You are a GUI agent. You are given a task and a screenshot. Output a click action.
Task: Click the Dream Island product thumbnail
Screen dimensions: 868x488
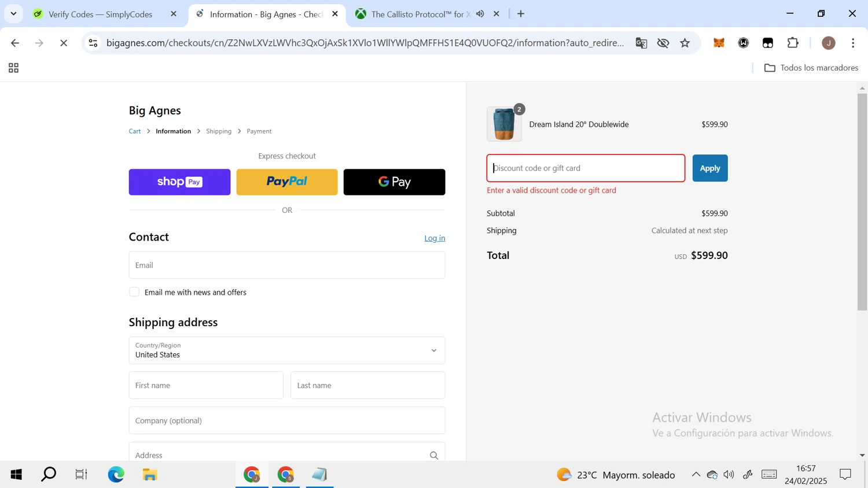(x=504, y=124)
